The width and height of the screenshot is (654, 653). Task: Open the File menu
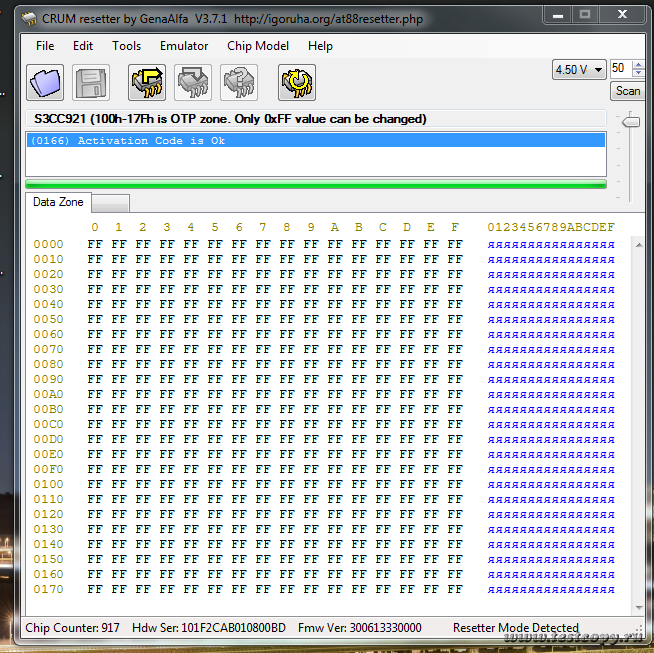[x=45, y=46]
